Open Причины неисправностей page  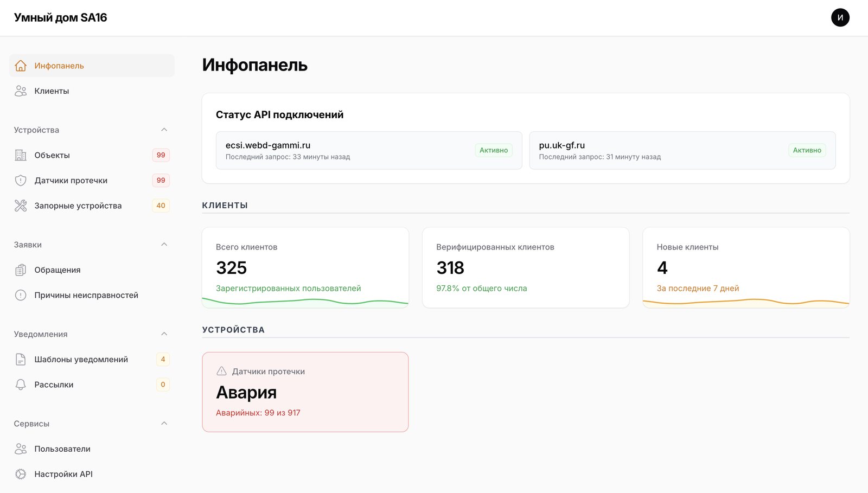coord(92,295)
